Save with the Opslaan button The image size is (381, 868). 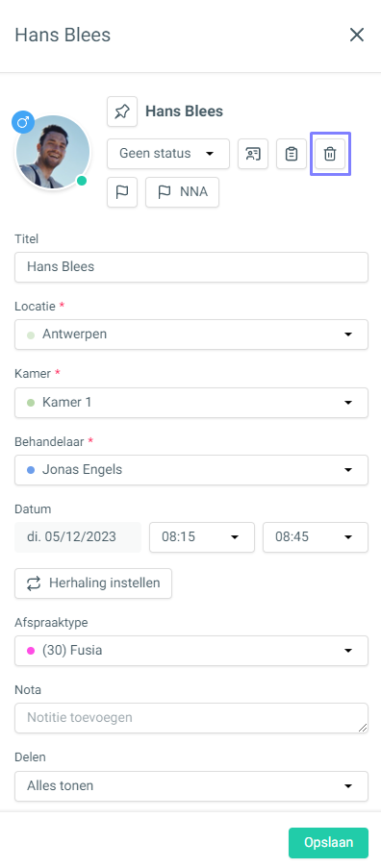[328, 843]
